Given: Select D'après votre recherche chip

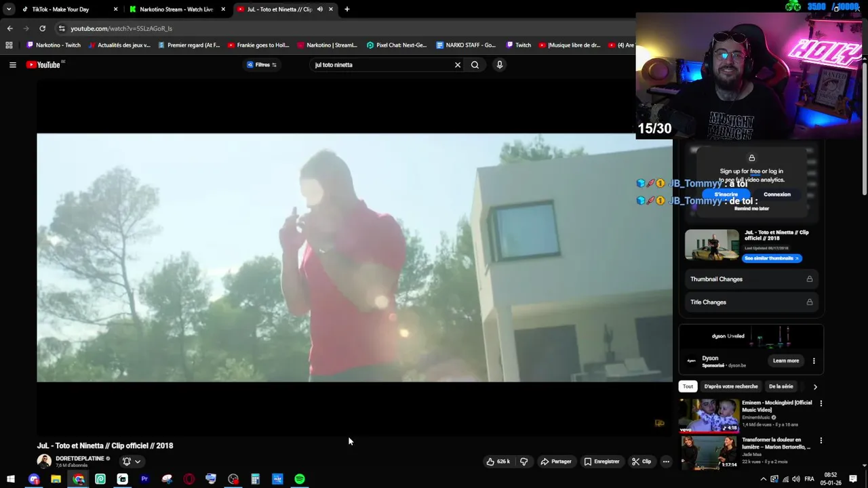Looking at the screenshot, I should 731,386.
